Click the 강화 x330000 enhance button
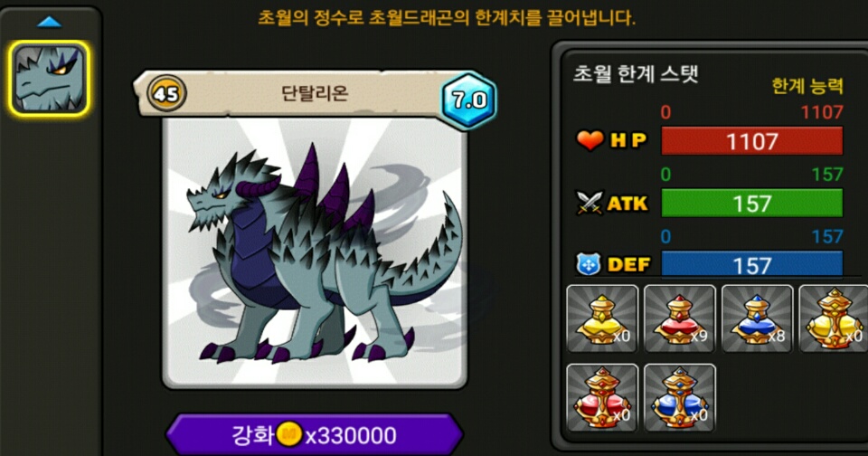 pos(315,435)
